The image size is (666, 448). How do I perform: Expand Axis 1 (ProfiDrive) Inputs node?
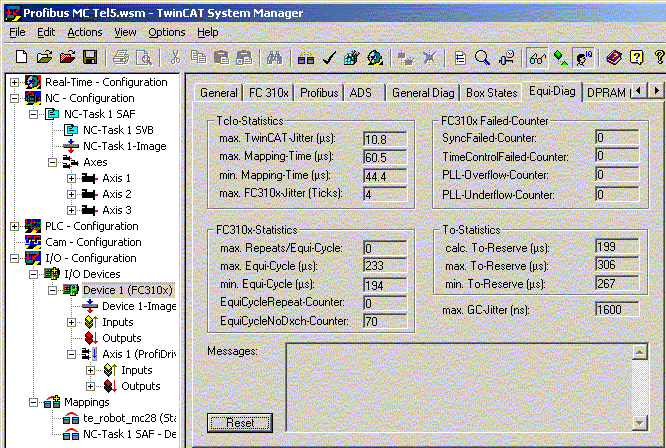pyautogui.click(x=90, y=370)
